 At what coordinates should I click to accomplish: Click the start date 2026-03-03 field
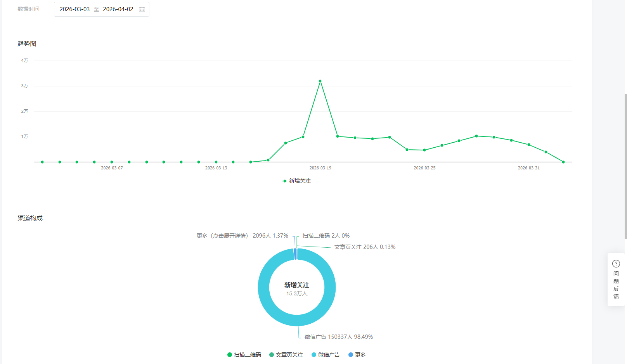coord(74,9)
